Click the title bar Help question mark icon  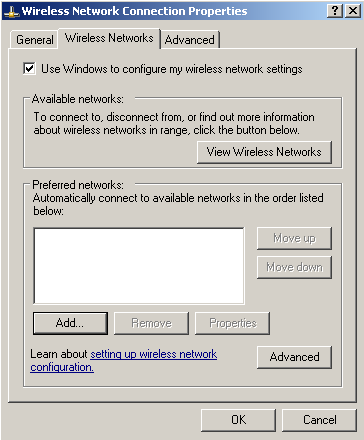(x=335, y=11)
